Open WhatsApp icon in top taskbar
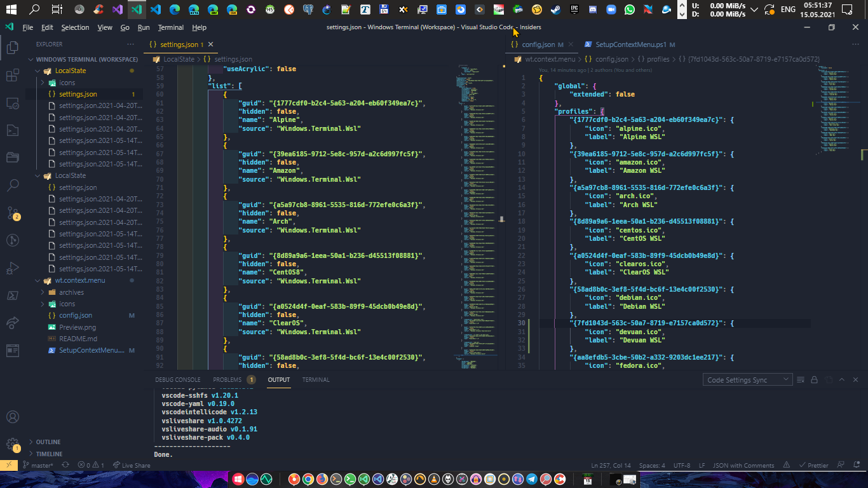 tap(629, 10)
